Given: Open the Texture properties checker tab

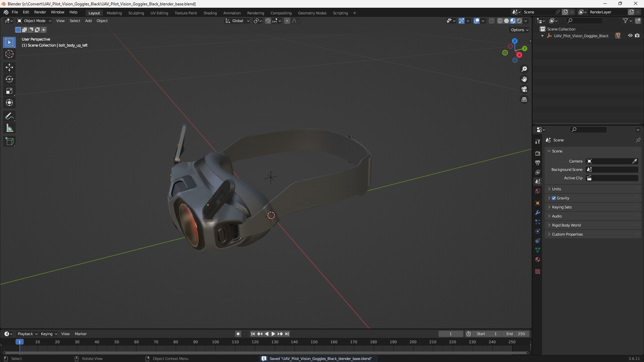Looking at the screenshot, I should pos(538,271).
